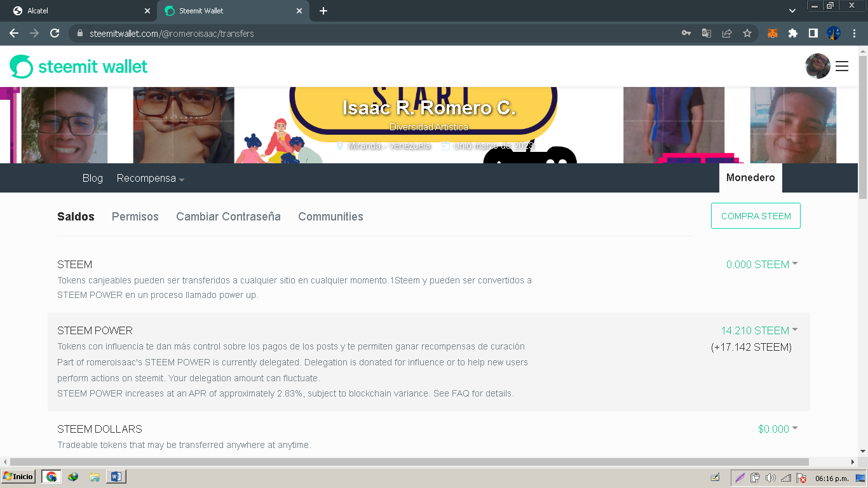The height and width of the screenshot is (488, 868).
Task: Expand the 0.000 STEEM balance dropdown
Action: [762, 264]
